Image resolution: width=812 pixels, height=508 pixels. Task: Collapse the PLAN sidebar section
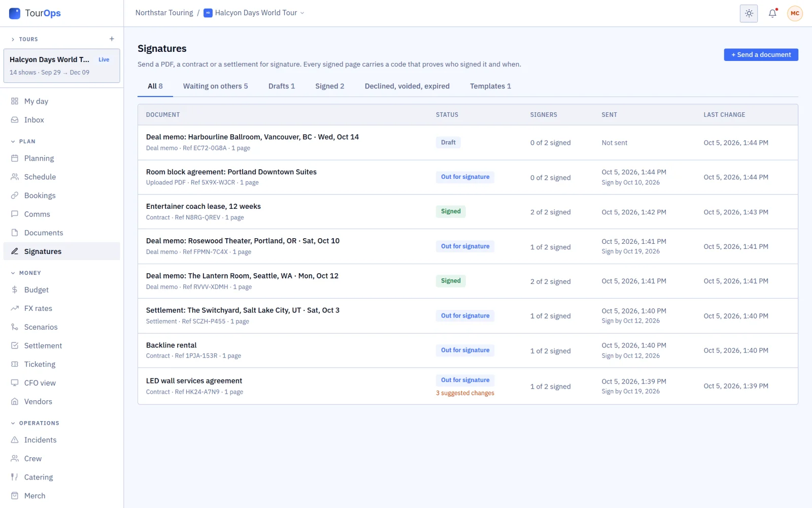23,142
